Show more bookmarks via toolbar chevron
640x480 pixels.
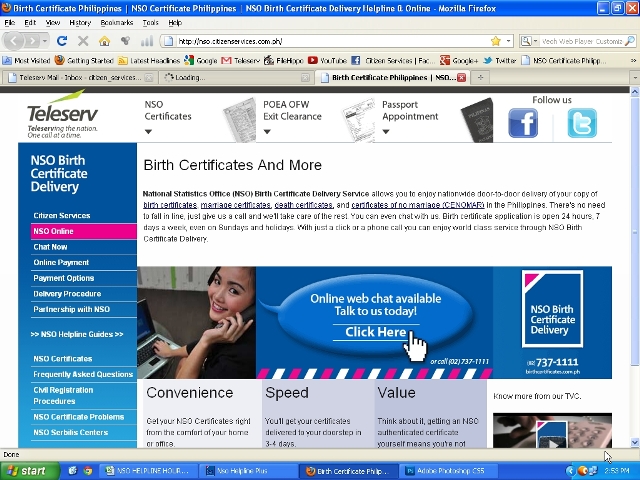(x=633, y=61)
